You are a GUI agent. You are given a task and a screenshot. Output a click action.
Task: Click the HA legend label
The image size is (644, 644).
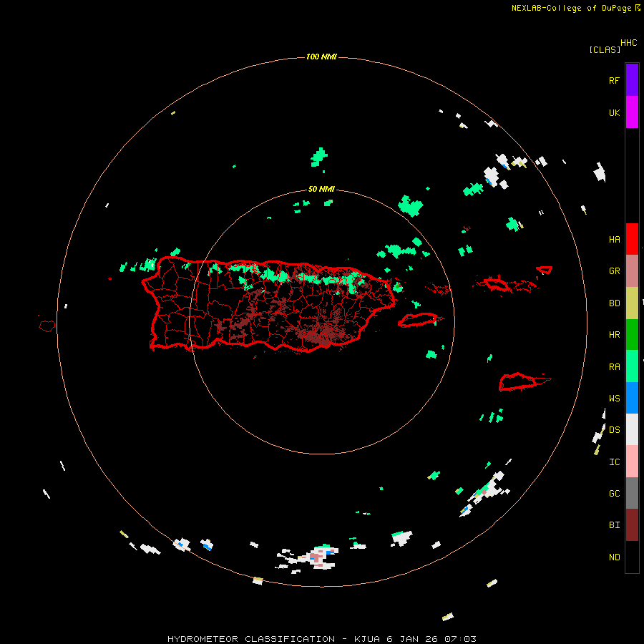point(614,239)
